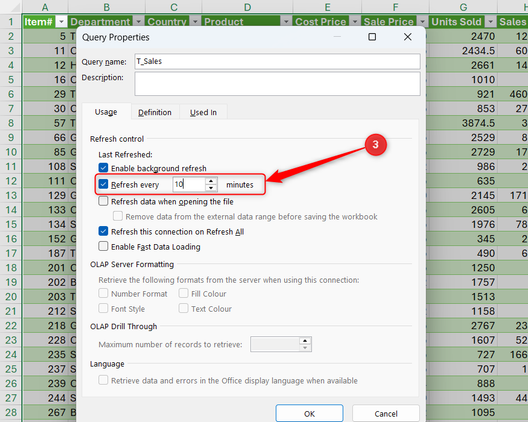Select row 2 header
This screenshot has width=528, height=422.
coord(11,36)
